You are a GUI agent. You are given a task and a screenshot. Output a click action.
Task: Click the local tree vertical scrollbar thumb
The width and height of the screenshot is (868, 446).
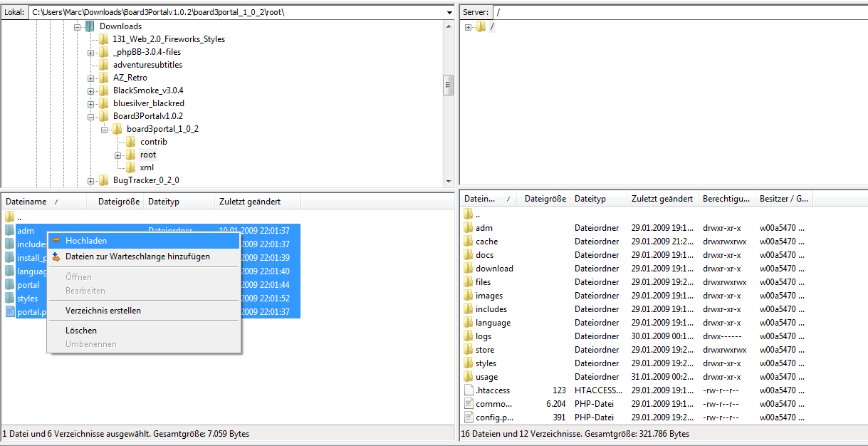pyautogui.click(x=448, y=85)
